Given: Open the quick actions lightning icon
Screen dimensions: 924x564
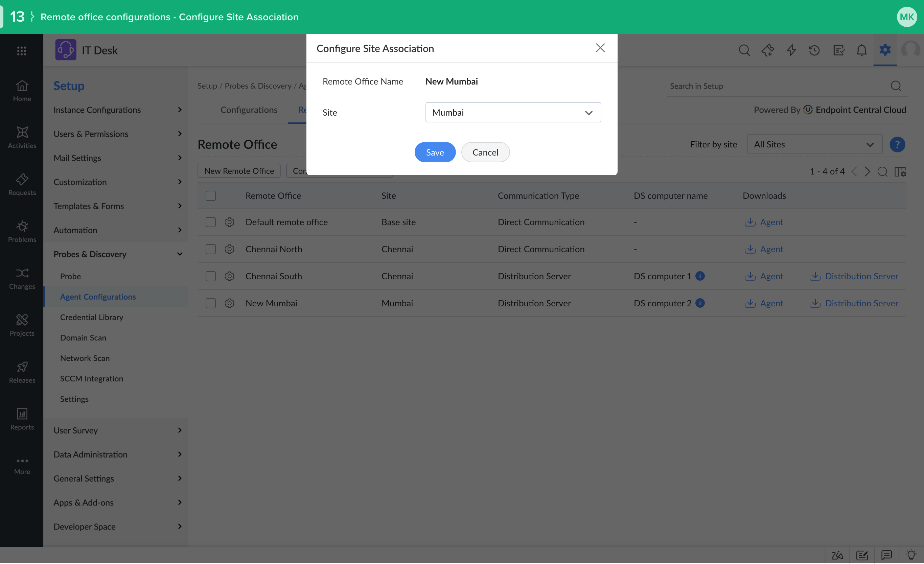Looking at the screenshot, I should [791, 50].
